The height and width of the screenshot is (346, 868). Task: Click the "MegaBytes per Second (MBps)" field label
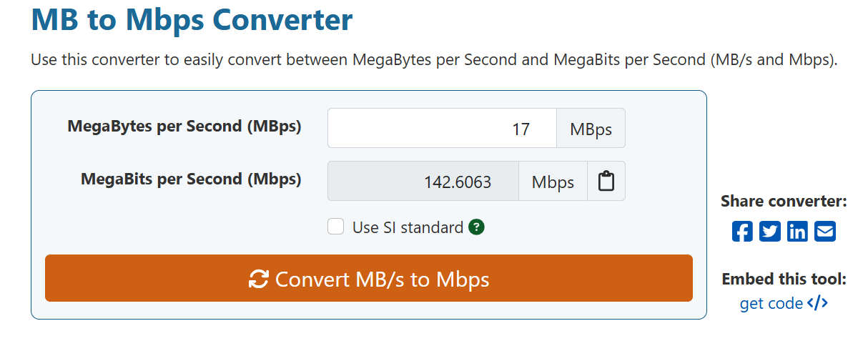[x=184, y=127]
